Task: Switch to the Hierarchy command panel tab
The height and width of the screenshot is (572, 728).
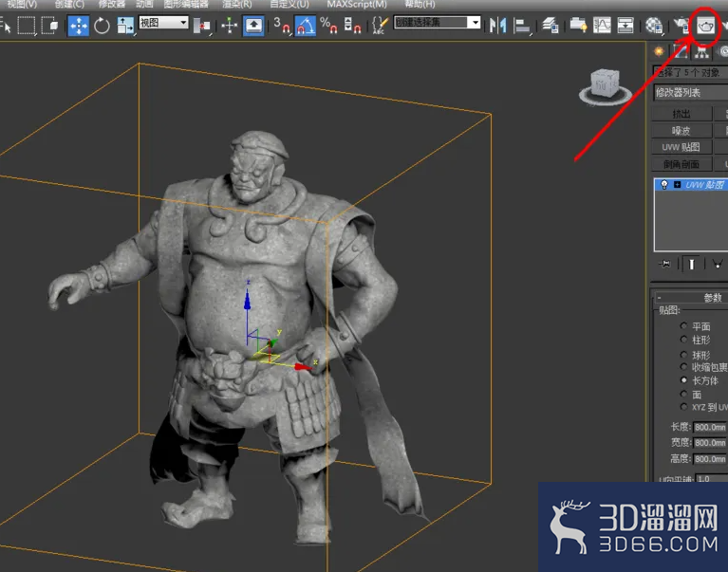Action: 701,52
